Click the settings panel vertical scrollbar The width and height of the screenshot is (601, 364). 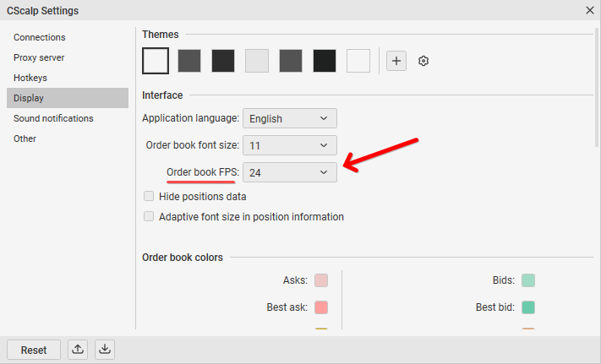click(597, 87)
